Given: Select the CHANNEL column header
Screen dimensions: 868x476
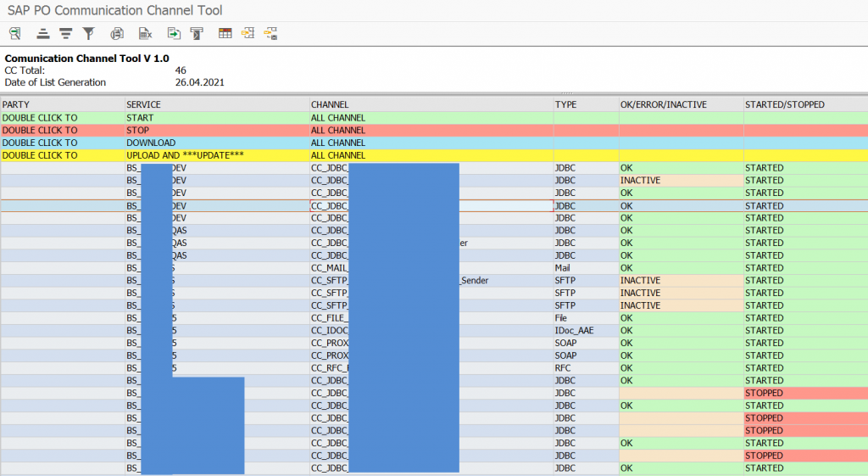Looking at the screenshot, I should click(x=431, y=104).
